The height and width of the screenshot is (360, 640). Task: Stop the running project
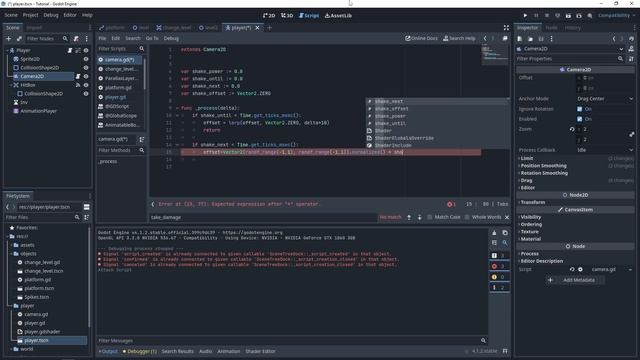point(547,16)
